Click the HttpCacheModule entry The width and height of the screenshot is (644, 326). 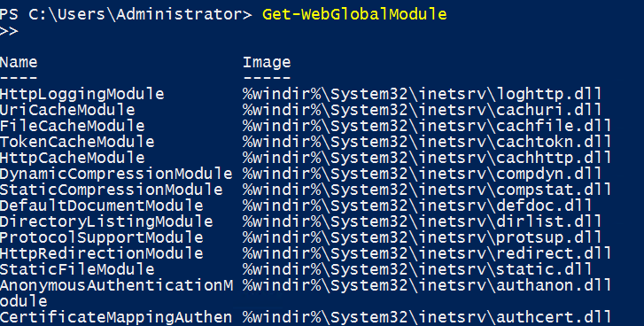click(73, 158)
